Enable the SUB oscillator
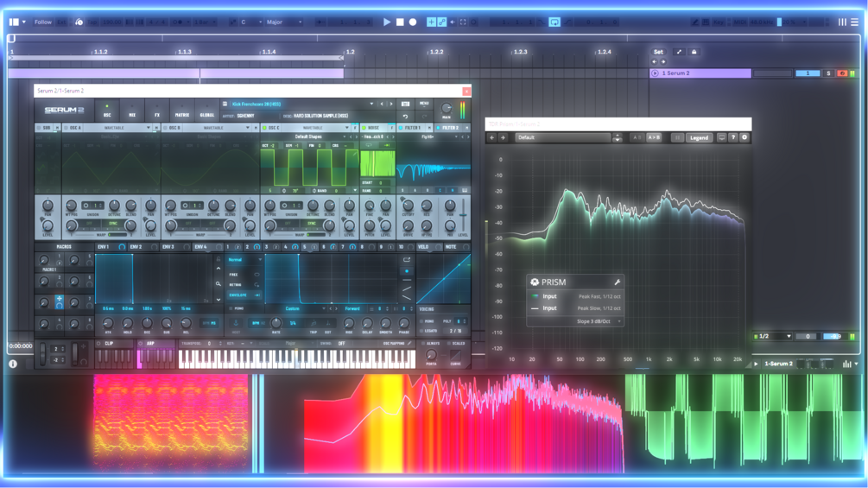The height and width of the screenshot is (488, 868). point(38,128)
